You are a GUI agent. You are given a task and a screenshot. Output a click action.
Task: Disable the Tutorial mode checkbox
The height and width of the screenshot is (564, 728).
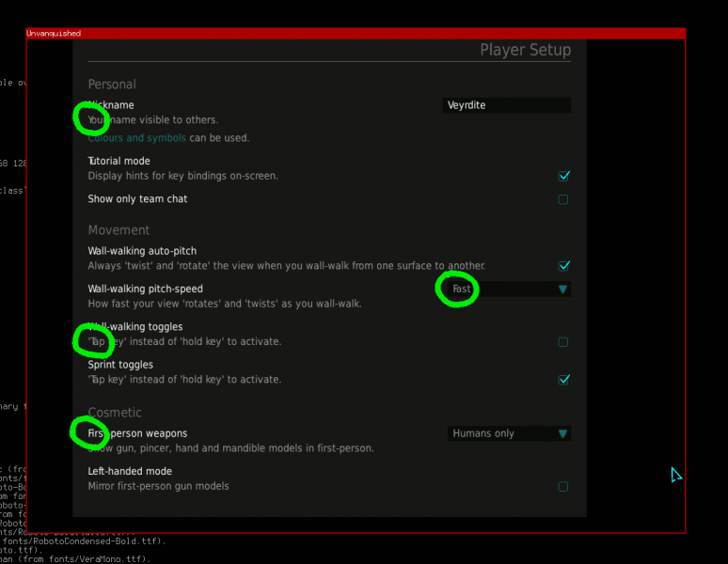563,176
